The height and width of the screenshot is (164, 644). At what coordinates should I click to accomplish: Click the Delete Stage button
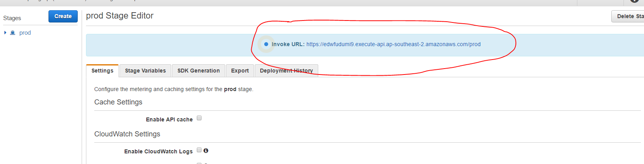tap(628, 16)
